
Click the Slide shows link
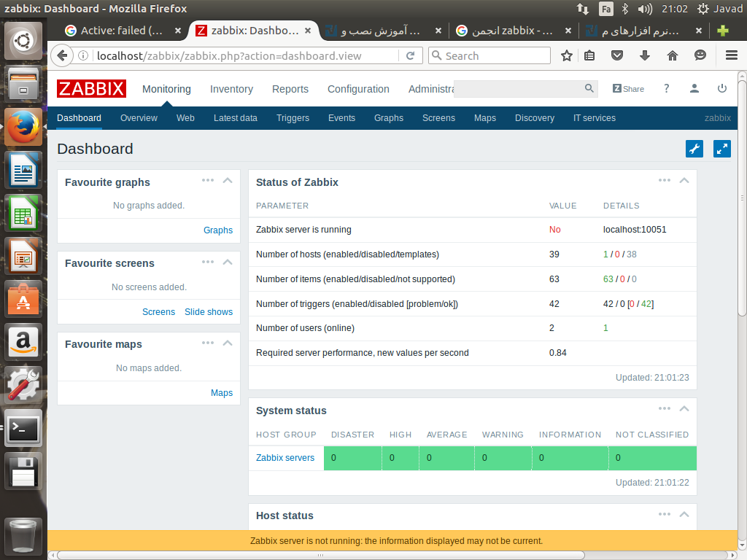(209, 312)
